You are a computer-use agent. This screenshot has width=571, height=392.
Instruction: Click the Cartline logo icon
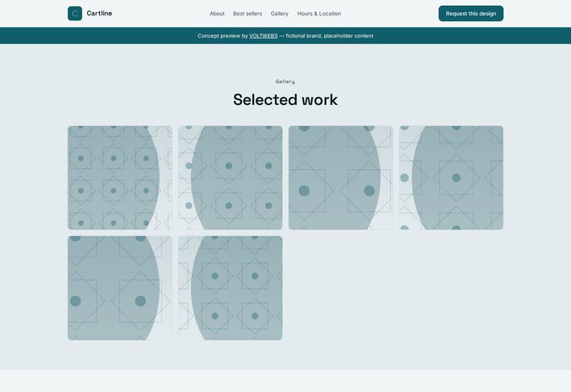(74, 14)
